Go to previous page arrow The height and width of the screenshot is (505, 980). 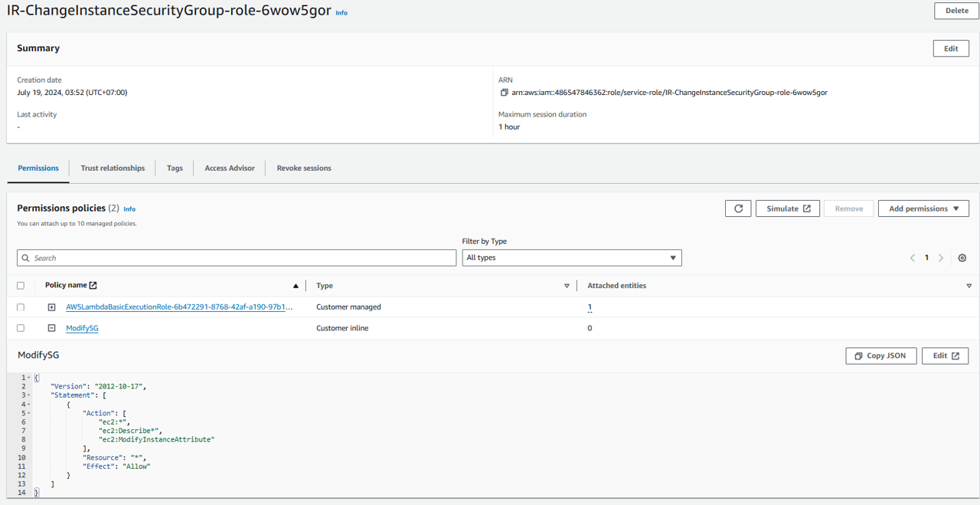[x=913, y=257]
